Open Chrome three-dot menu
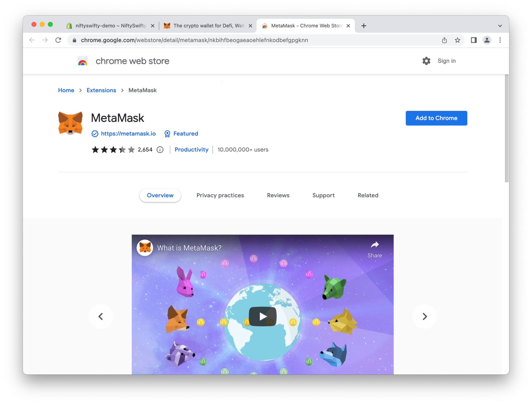This screenshot has height=405, width=532. (x=500, y=40)
